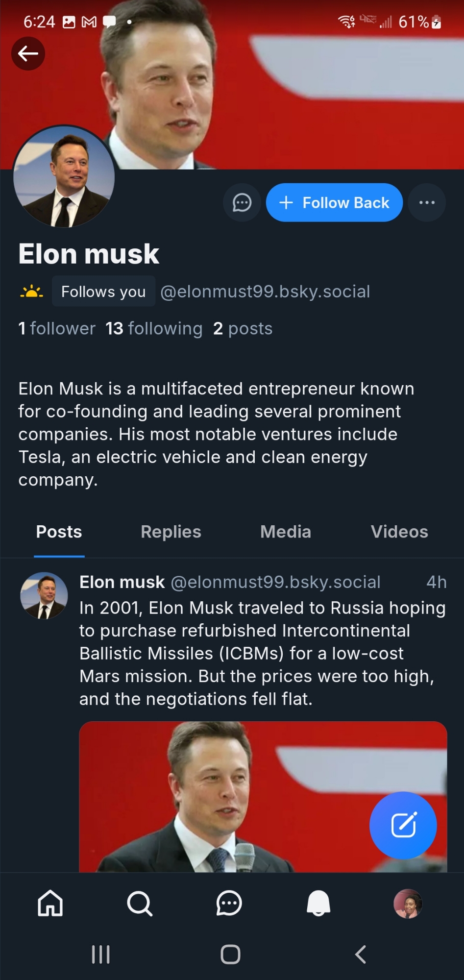Open Notifications bell in bottom navigation

[318, 903]
